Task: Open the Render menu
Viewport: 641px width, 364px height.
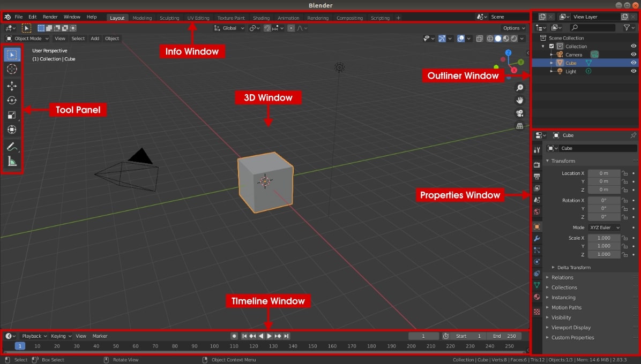Action: pyautogui.click(x=50, y=17)
